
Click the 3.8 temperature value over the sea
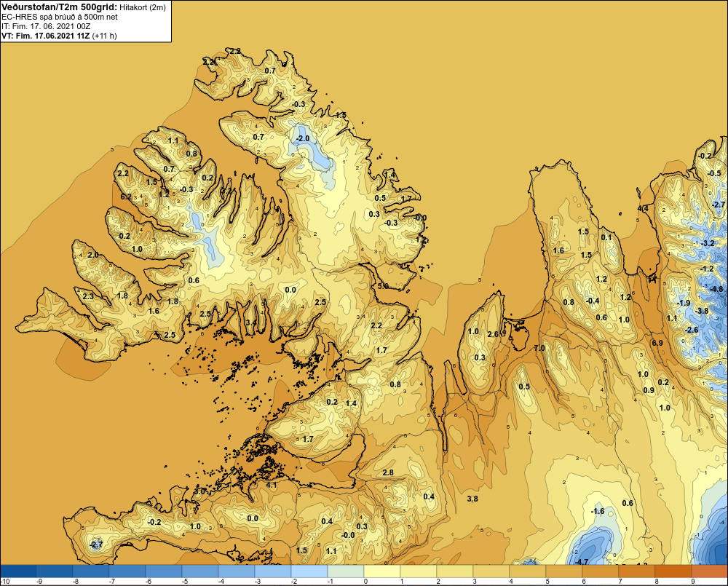click(x=472, y=499)
